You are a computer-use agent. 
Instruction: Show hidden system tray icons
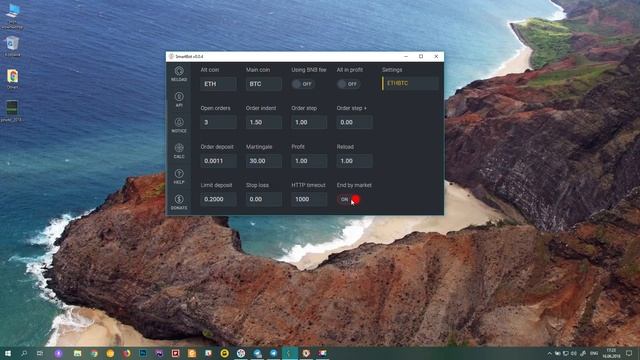pos(549,353)
